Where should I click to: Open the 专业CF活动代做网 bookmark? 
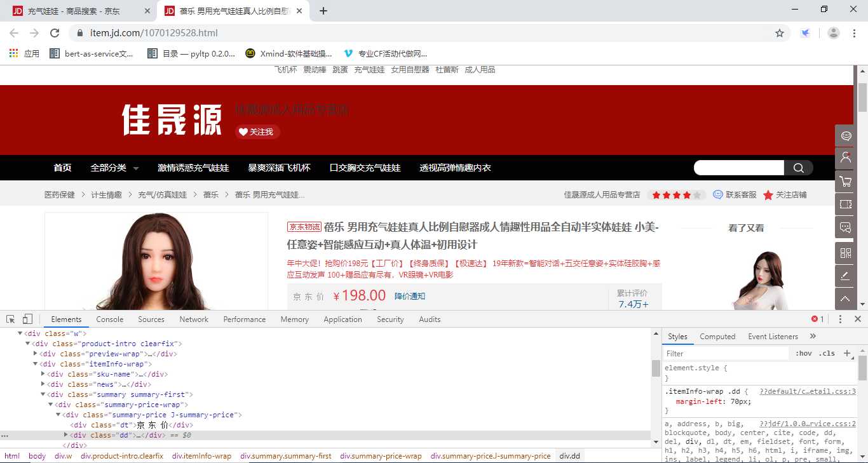386,53
